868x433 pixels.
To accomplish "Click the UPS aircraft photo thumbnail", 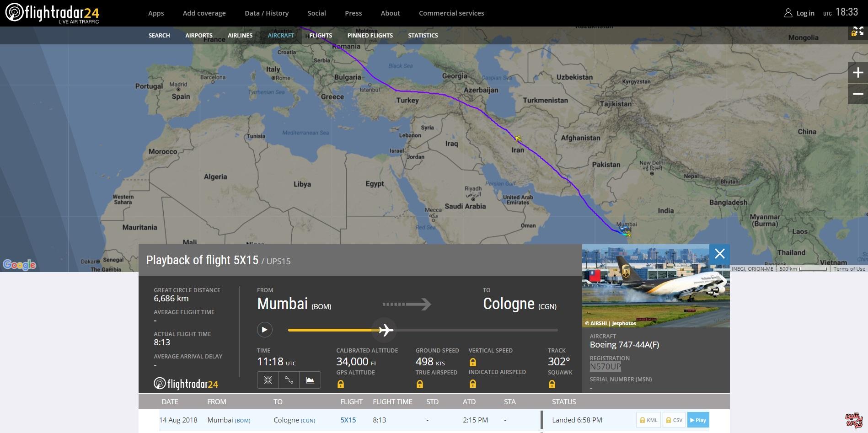I will pyautogui.click(x=655, y=286).
